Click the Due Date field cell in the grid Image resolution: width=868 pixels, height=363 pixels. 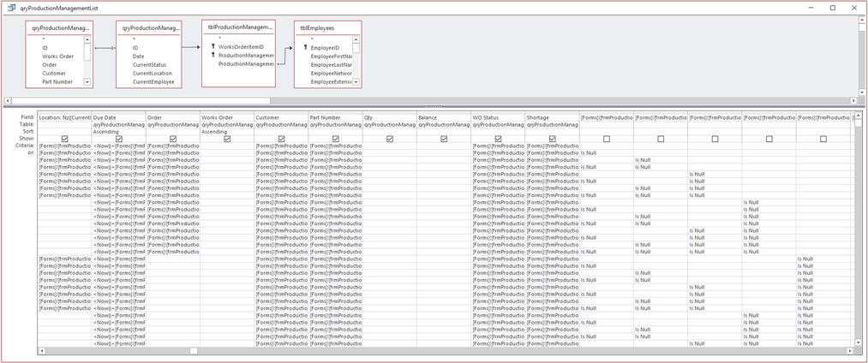click(x=119, y=118)
